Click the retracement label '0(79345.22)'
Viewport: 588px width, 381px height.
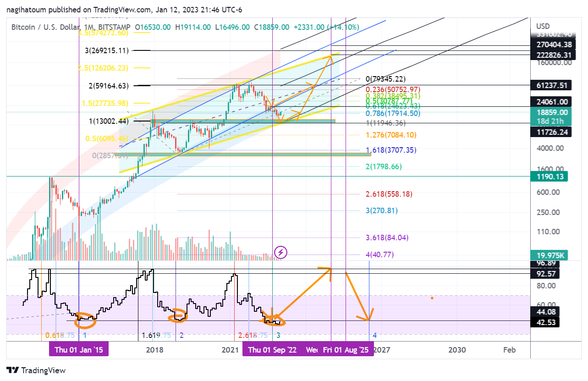coord(386,79)
